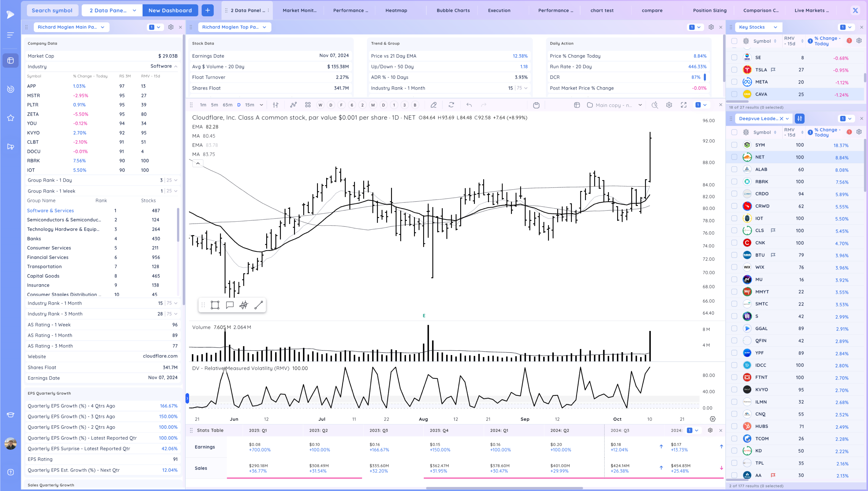This screenshot has width=868, height=491.
Task: Tick the CRWD row checkbox
Action: coord(734,206)
